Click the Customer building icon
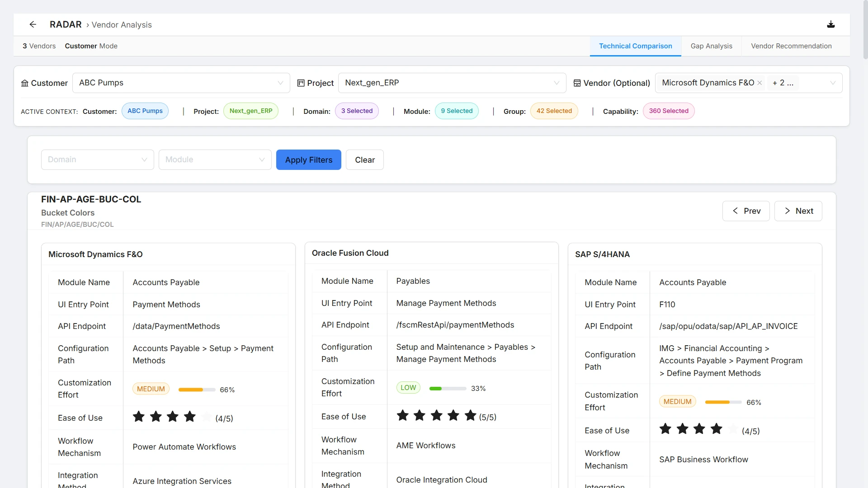This screenshot has height=488, width=868. (x=25, y=83)
